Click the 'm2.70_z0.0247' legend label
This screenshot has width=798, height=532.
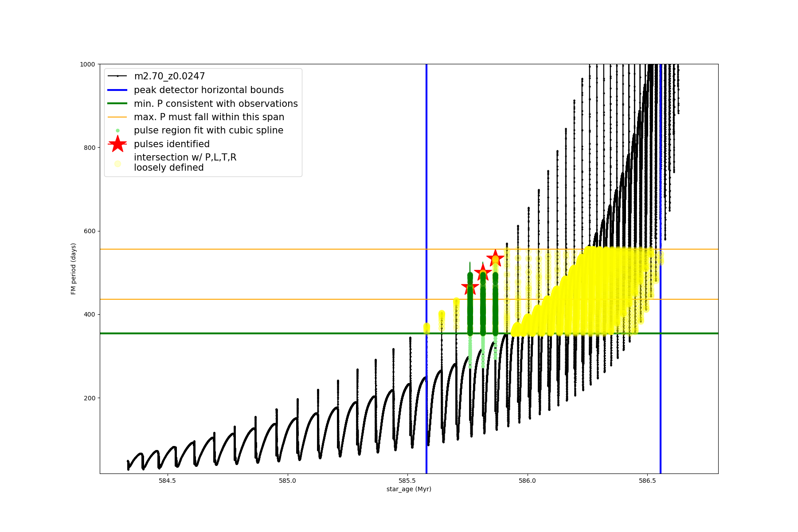point(169,76)
